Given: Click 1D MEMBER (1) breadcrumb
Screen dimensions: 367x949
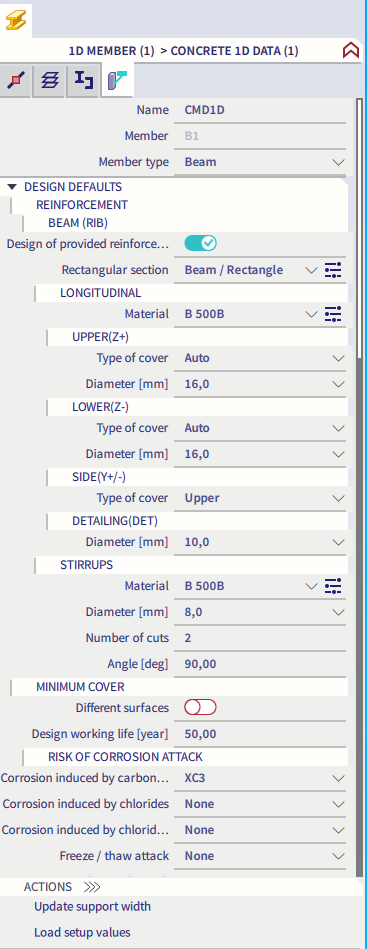Looking at the screenshot, I should click(x=111, y=51).
